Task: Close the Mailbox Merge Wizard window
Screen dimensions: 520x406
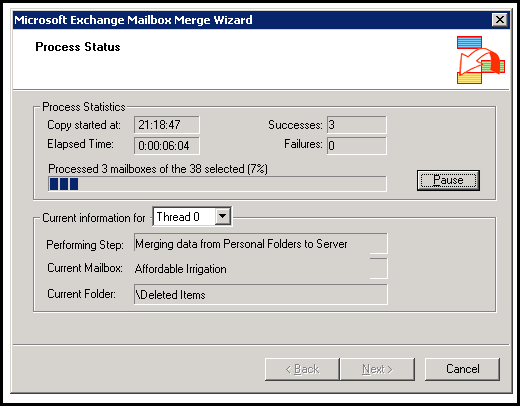Action: 500,20
